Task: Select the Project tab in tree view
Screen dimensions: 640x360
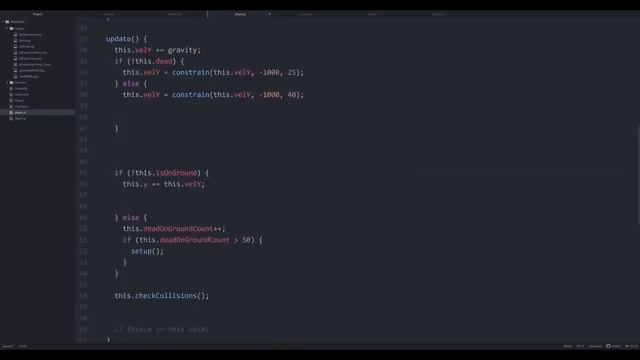Action: coord(38,14)
